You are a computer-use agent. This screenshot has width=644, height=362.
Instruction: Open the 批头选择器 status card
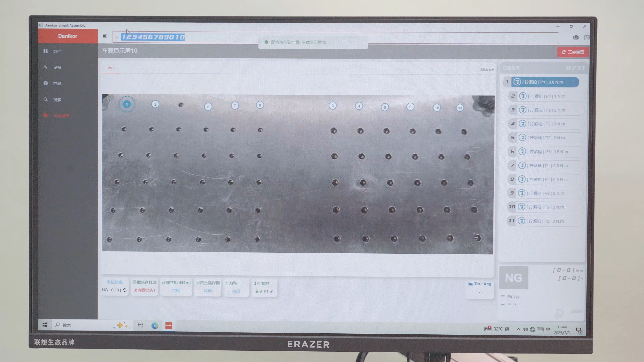[x=145, y=286]
